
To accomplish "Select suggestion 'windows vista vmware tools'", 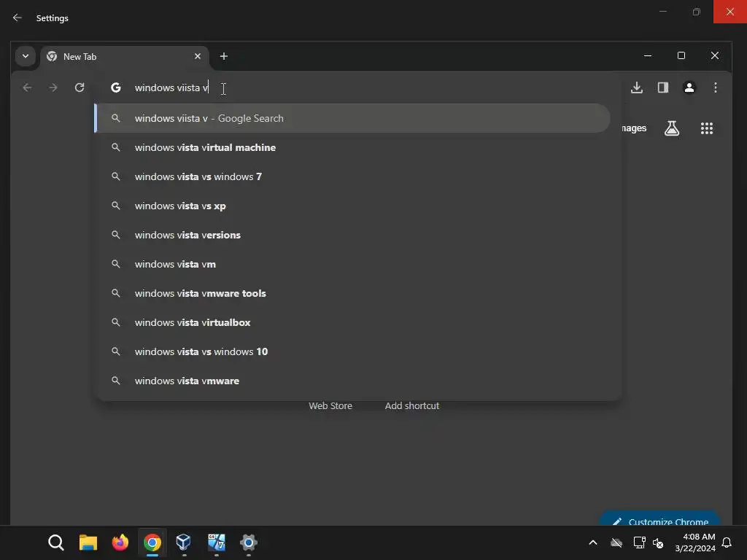I will tap(352, 293).
